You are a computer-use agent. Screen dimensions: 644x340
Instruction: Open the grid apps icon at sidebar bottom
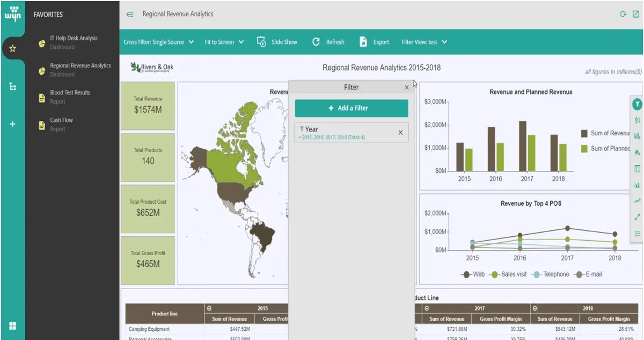coord(12,326)
